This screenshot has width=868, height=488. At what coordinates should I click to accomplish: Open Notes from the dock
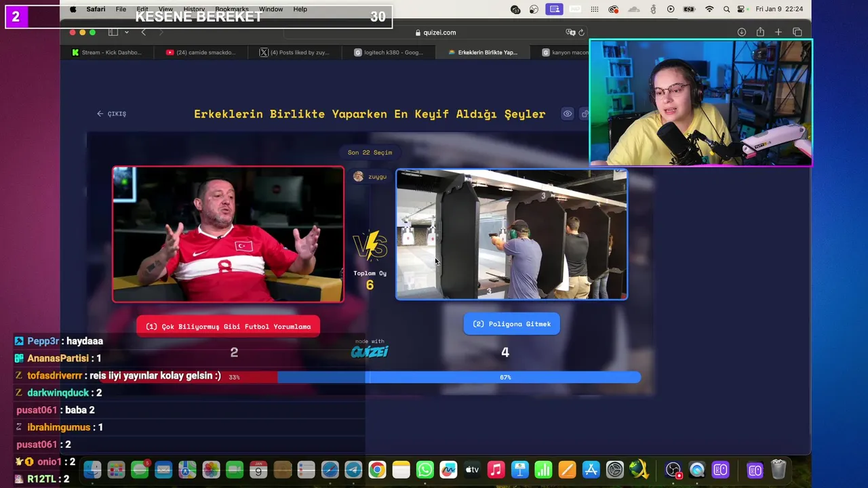[401, 470]
